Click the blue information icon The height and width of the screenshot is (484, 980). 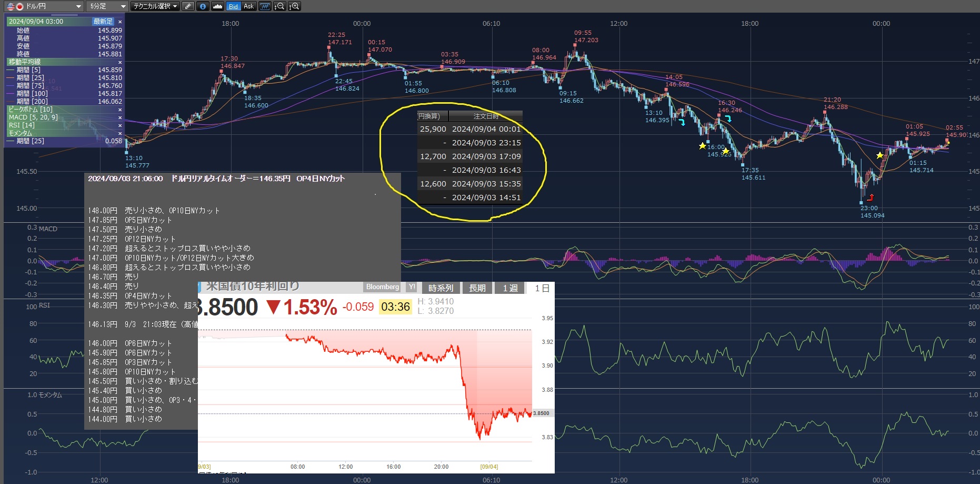pos(203,6)
